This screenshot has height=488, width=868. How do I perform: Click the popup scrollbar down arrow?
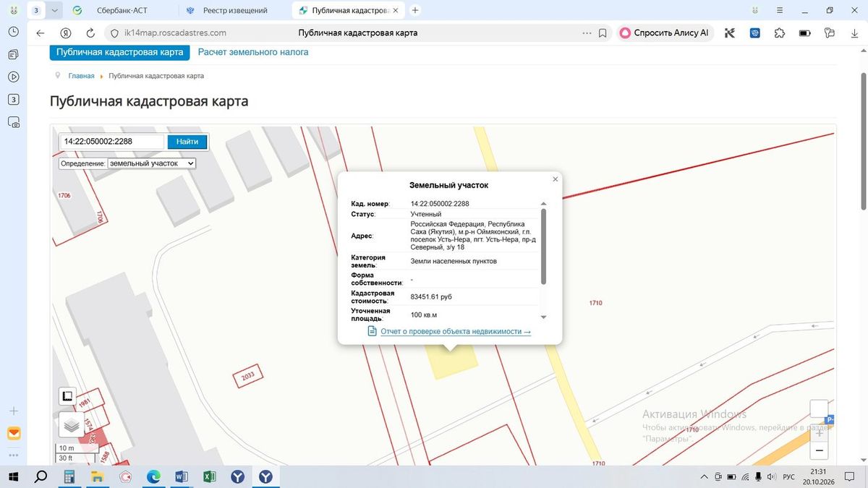(x=543, y=317)
